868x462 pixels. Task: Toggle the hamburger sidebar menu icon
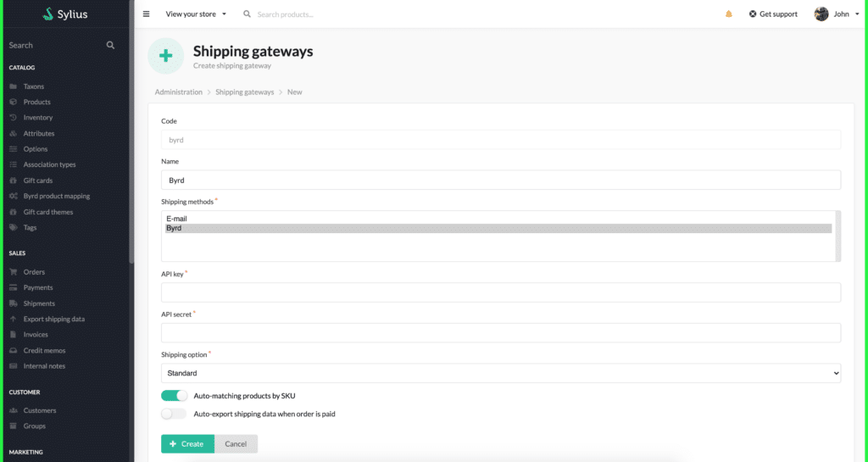coord(146,14)
